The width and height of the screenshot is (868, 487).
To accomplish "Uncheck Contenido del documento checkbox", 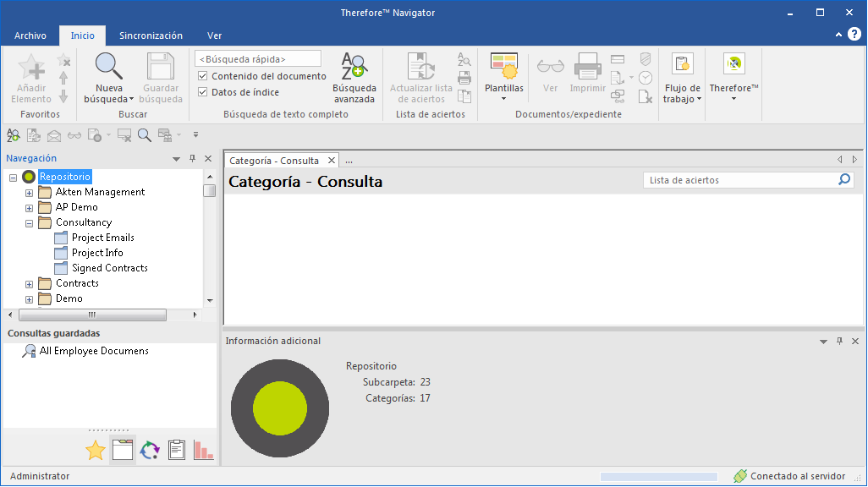I will (203, 76).
